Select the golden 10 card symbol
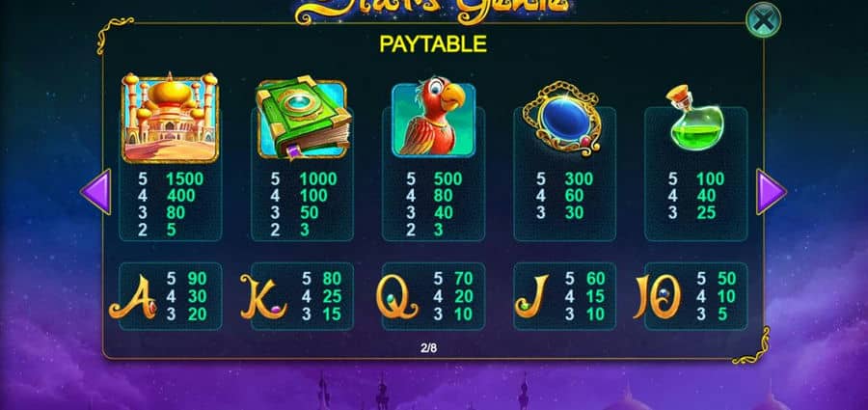Viewport: 868px width, 410px height. pyautogui.click(x=657, y=297)
